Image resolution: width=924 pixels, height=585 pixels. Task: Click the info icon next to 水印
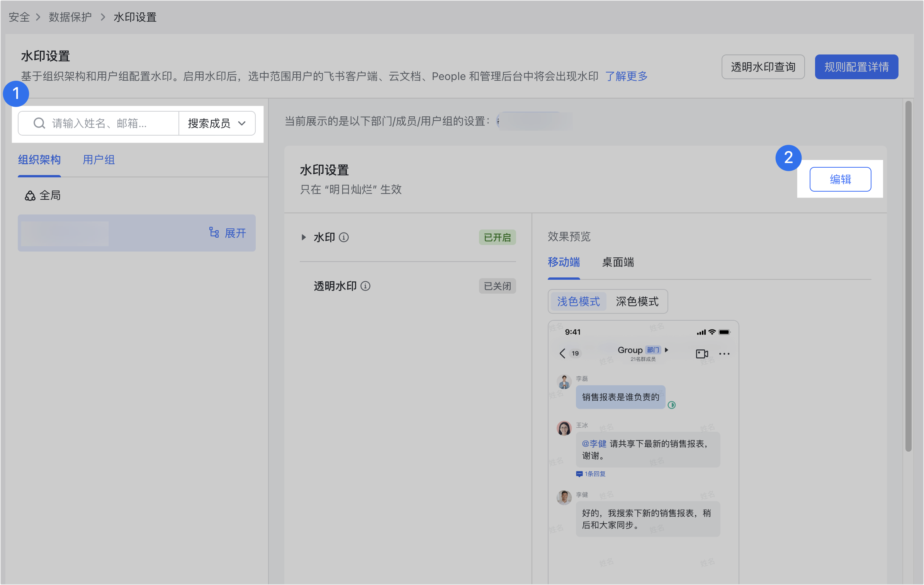[x=344, y=237]
